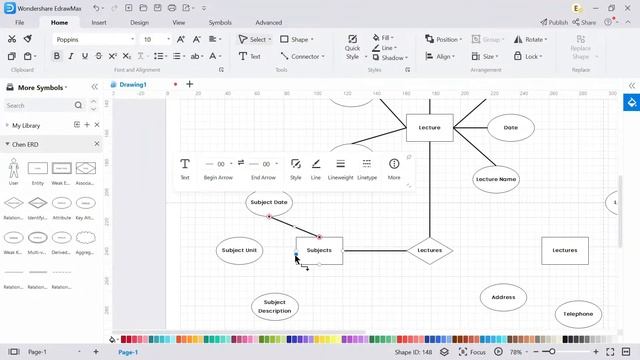The image size is (640, 360).
Task: Click the Paste clipboard icon
Action: (x=27, y=56)
